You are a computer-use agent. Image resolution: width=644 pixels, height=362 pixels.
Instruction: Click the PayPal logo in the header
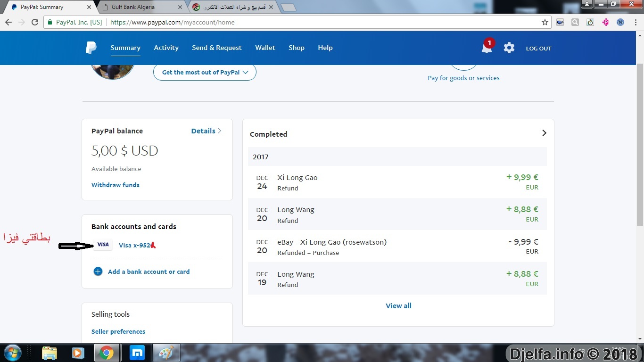91,48
